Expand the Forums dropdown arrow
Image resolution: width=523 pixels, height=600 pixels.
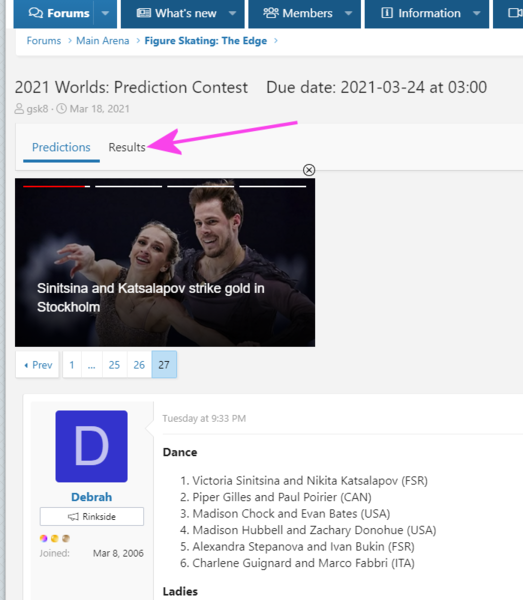pyautogui.click(x=105, y=13)
